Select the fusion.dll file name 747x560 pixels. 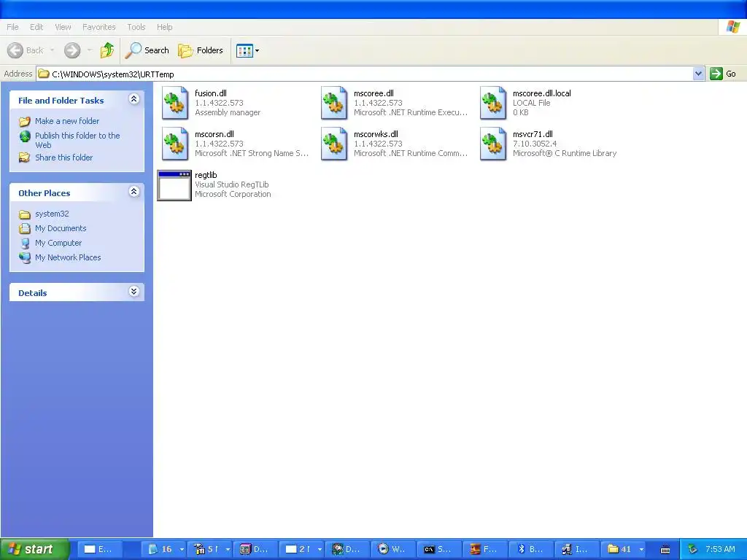tap(211, 93)
